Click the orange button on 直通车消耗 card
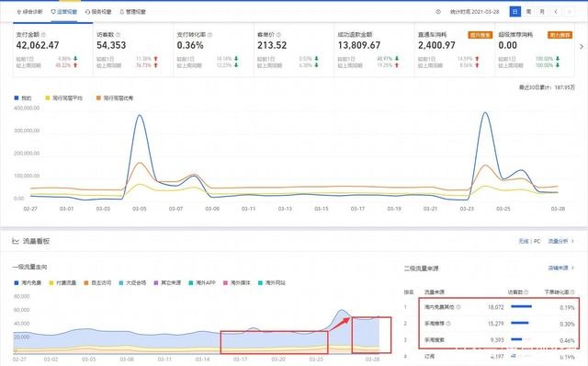 tap(480, 35)
